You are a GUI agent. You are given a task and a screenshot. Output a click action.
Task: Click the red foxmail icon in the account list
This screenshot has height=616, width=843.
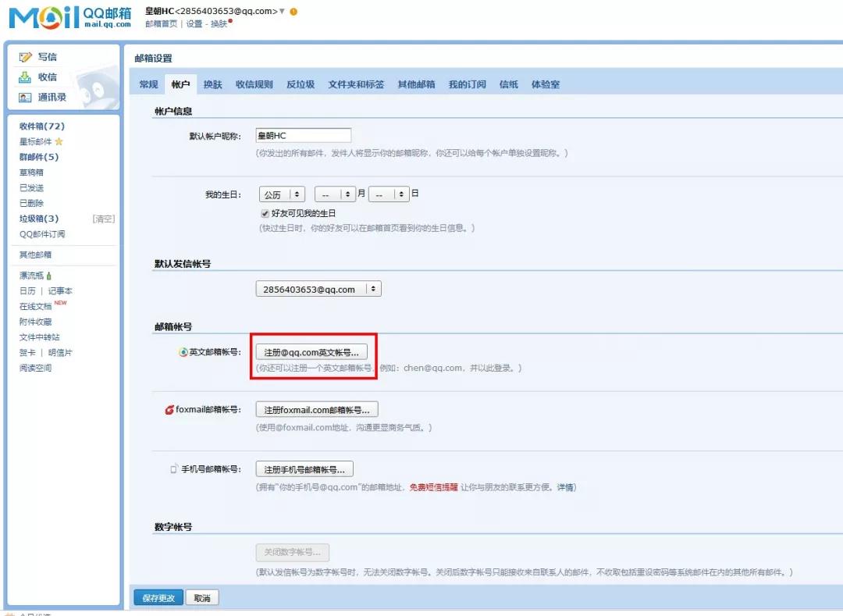point(169,410)
